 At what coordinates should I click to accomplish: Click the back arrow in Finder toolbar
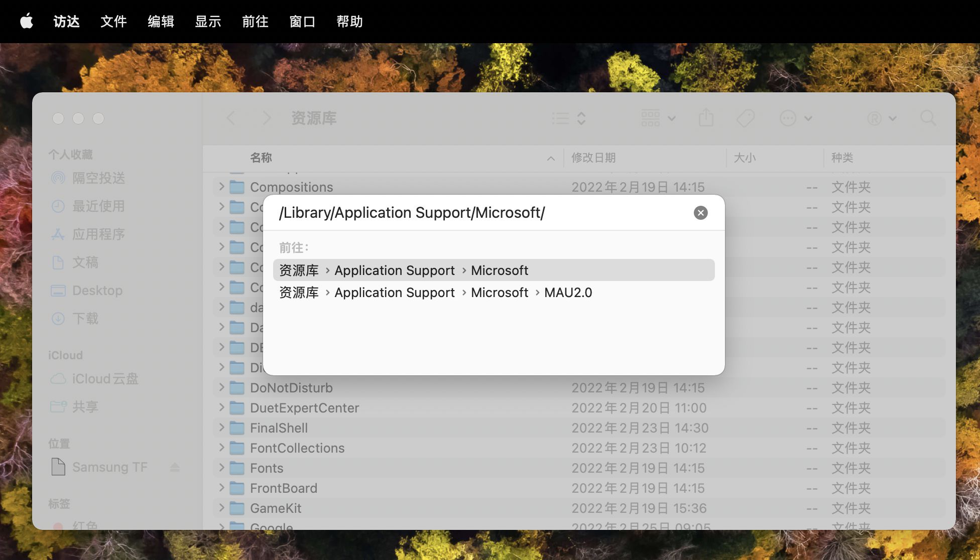[x=231, y=118]
